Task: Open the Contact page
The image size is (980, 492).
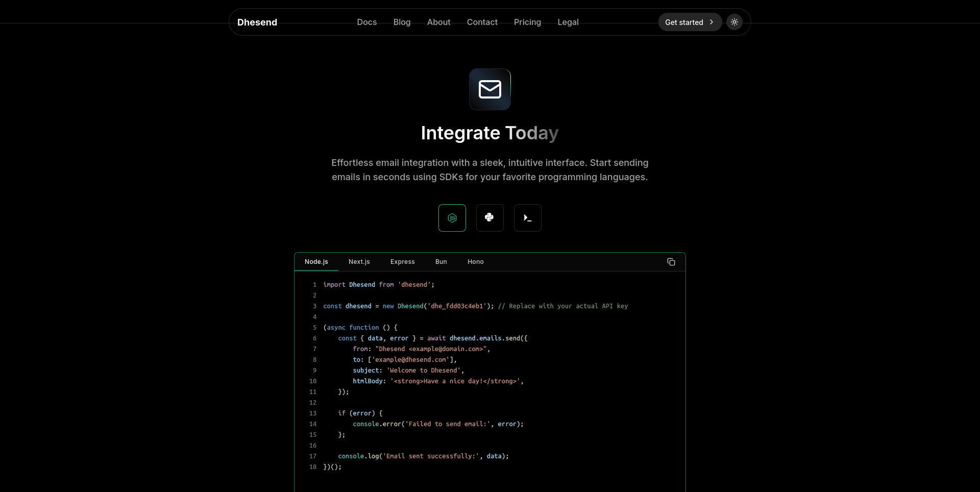Action: (482, 22)
